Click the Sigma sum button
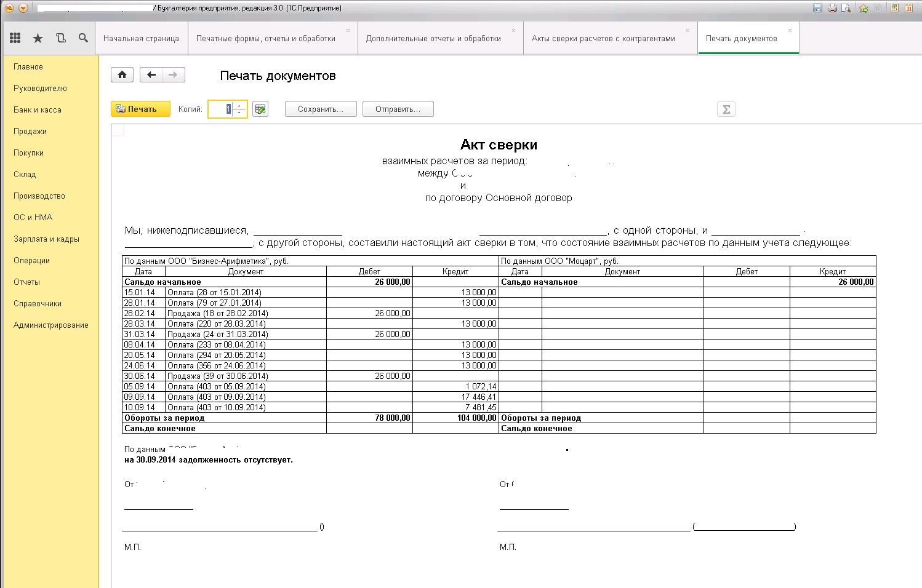 726,109
